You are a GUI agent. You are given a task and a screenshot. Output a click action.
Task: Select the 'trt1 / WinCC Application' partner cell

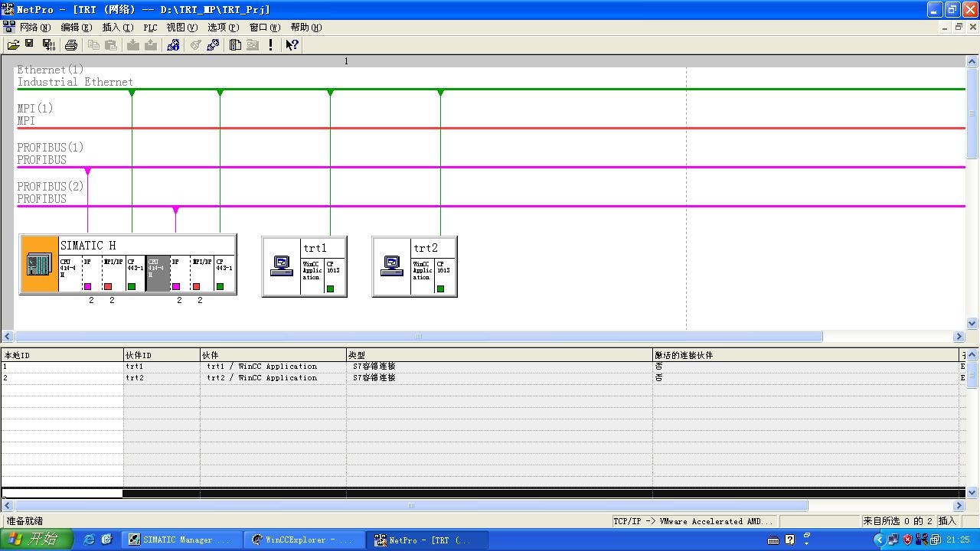273,367
